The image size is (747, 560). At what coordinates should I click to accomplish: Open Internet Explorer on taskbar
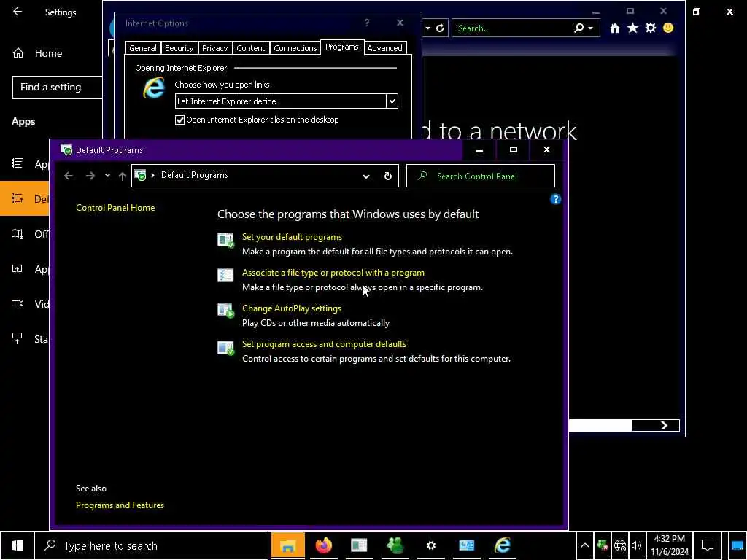pyautogui.click(x=503, y=545)
